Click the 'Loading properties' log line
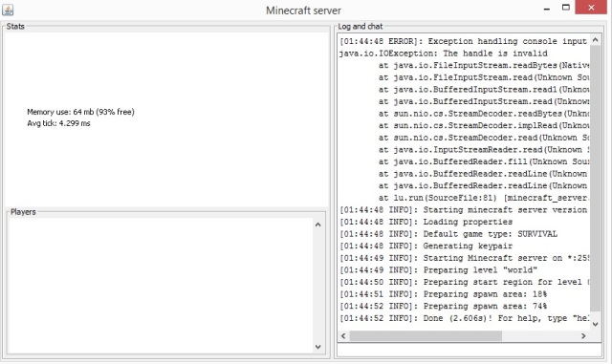Viewport: 612px width, 364px height. [426, 222]
